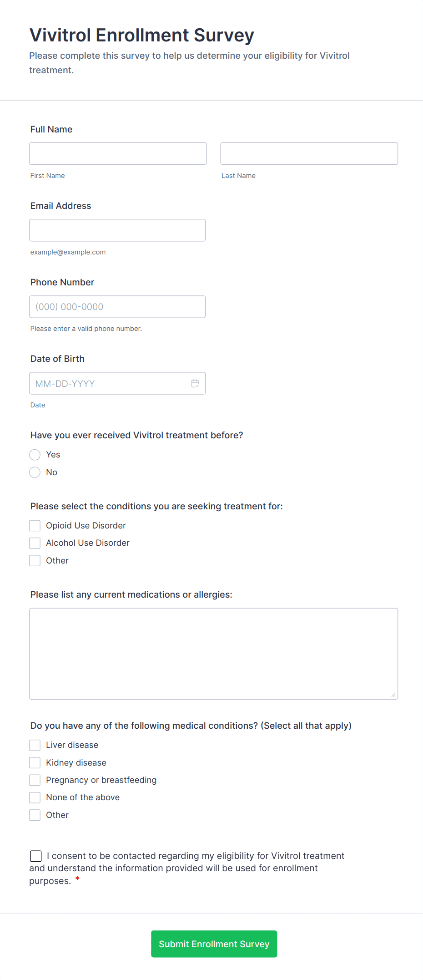Select Yes for prior Vivitrol treatment

coord(35,454)
